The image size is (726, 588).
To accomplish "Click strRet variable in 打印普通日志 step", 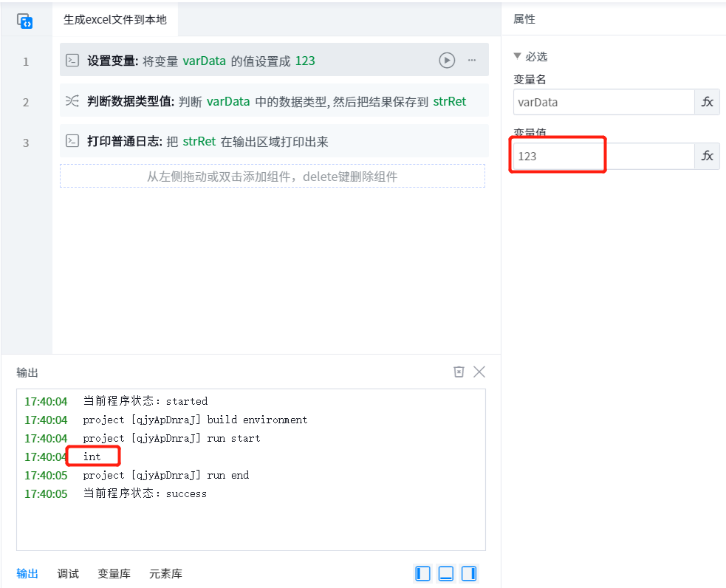I will click(x=199, y=141).
